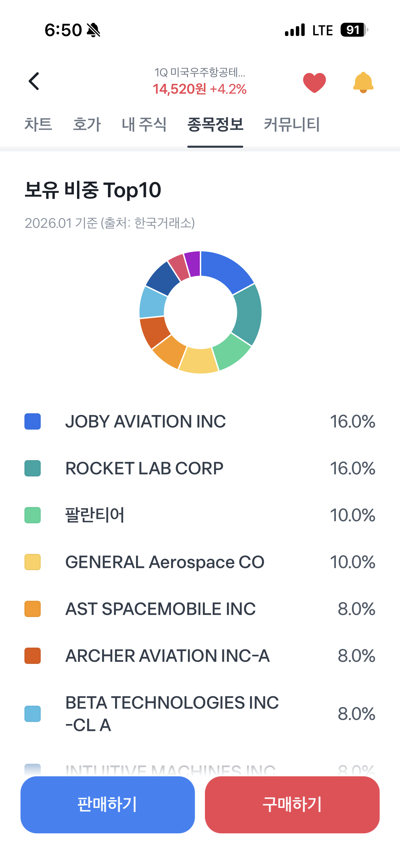Toggle the yellow bell price alert
The image size is (400, 868).
point(363,82)
